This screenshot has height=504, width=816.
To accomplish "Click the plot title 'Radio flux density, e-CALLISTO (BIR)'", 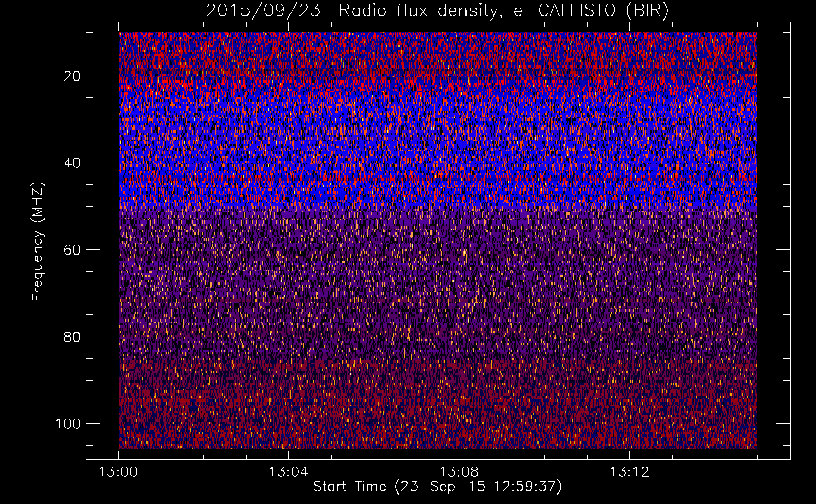I will tap(503, 11).
